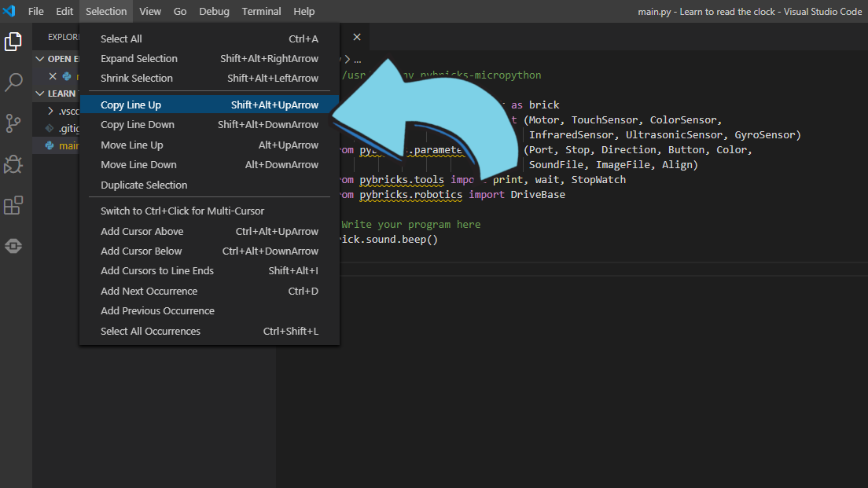Image resolution: width=868 pixels, height=488 pixels.
Task: Open the Explorer view in the activity bar
Action: click(13, 41)
